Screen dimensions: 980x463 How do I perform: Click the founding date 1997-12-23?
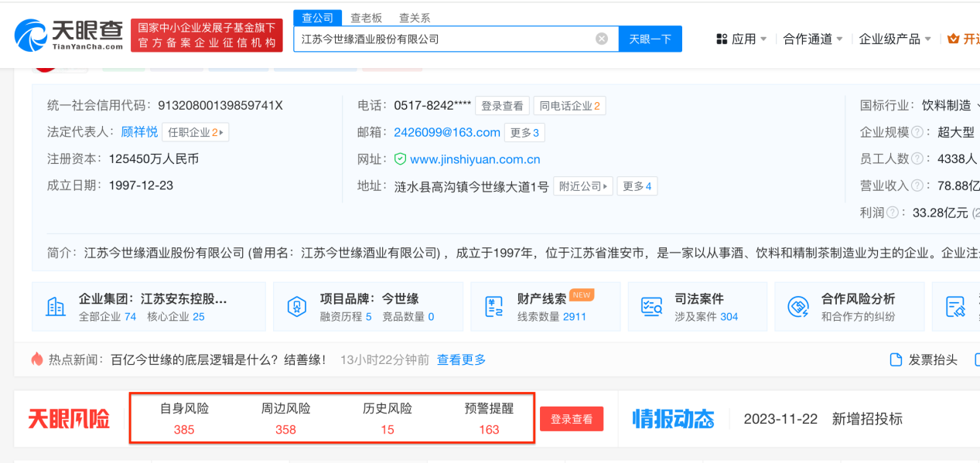coord(141,186)
